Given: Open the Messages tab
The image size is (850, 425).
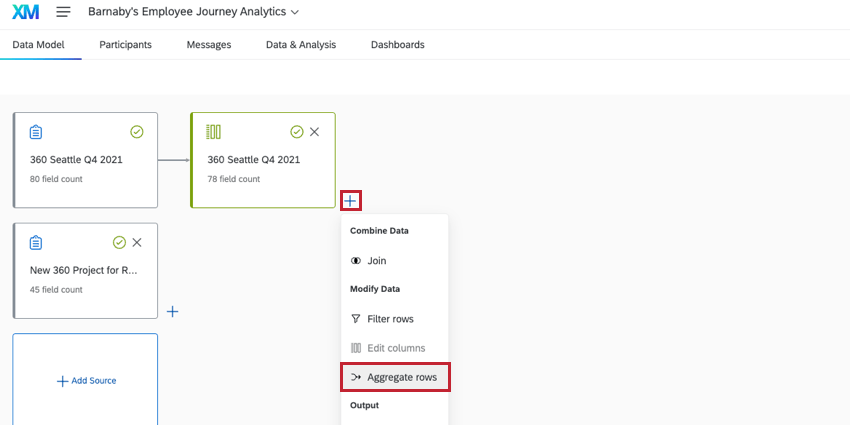Looking at the screenshot, I should click(x=209, y=45).
